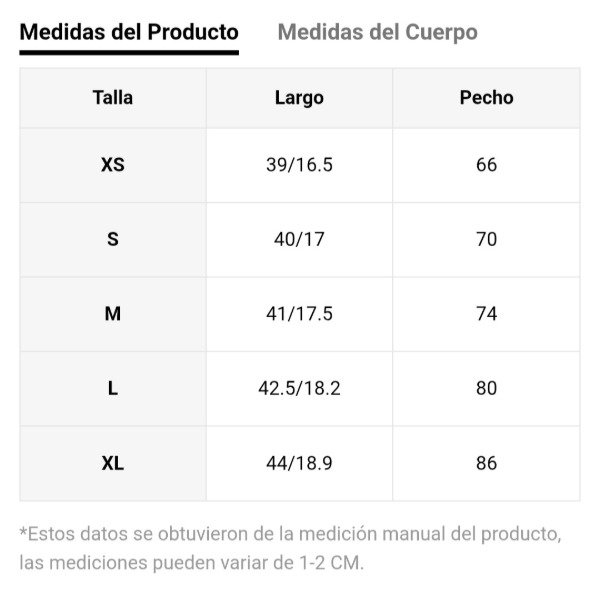Image resolution: width=600 pixels, height=591 pixels.
Task: Select the S size row label
Action: coord(113,240)
